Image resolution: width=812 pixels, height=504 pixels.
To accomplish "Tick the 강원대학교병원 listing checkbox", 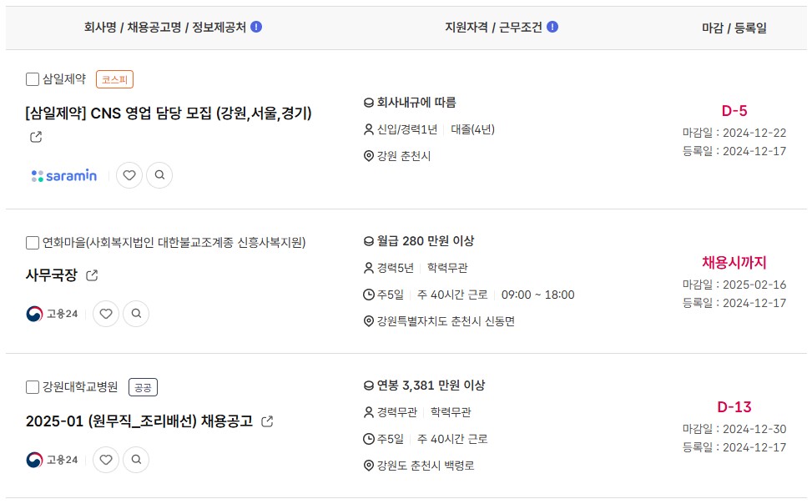I will [x=32, y=387].
